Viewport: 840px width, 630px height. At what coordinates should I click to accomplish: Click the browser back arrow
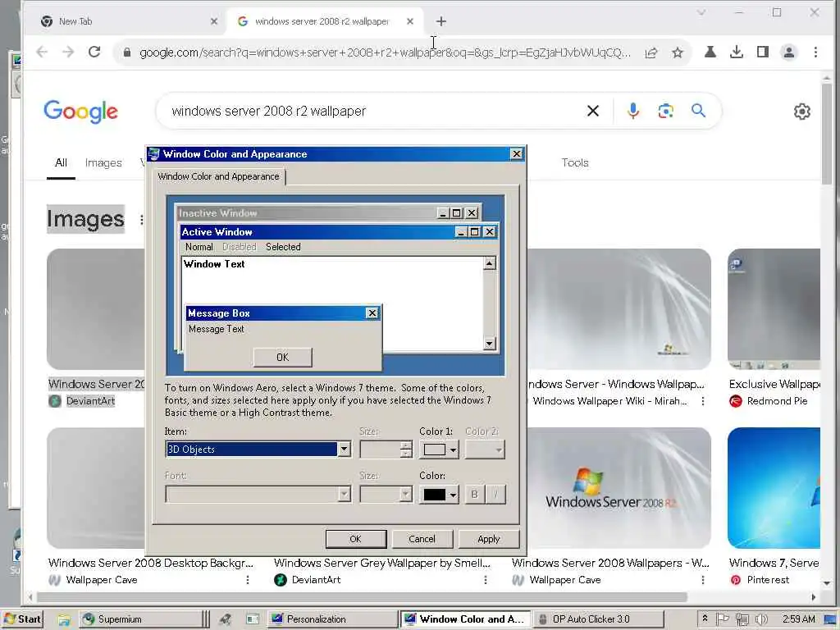click(x=42, y=52)
